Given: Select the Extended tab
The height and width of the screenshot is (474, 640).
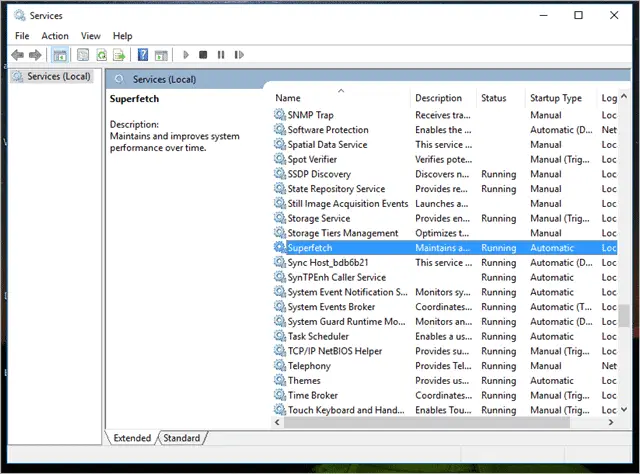Looking at the screenshot, I should click(x=132, y=438).
